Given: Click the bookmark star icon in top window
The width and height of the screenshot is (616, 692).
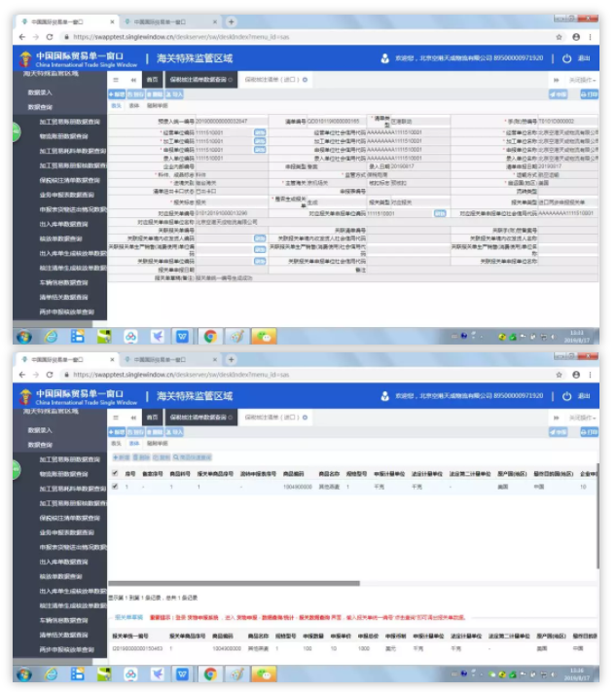Looking at the screenshot, I should [x=559, y=37].
